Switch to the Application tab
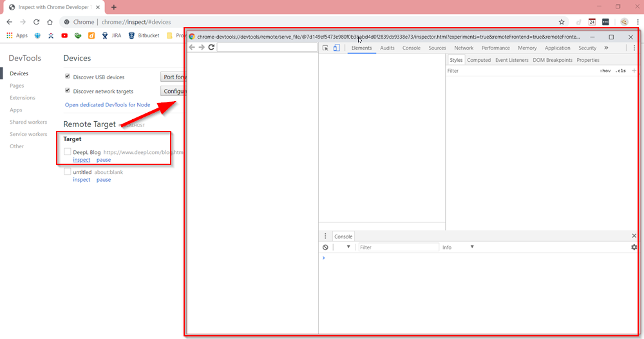644x339 pixels. [557, 48]
